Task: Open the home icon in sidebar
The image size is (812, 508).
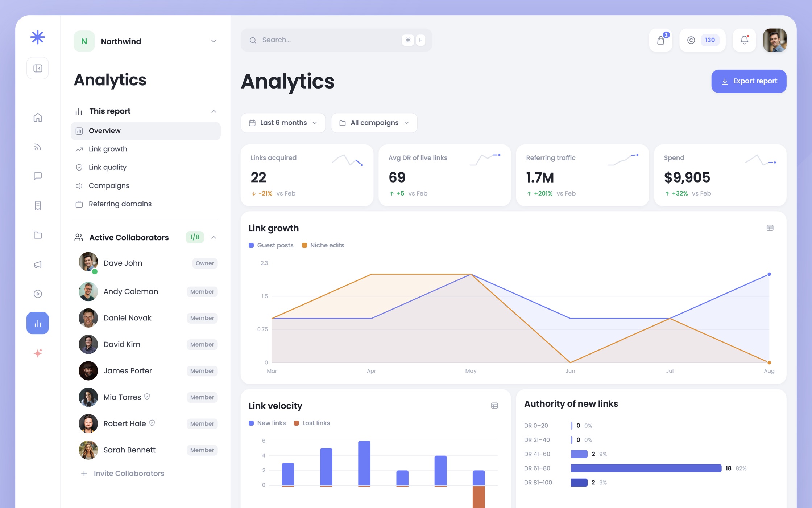Action: (38, 118)
